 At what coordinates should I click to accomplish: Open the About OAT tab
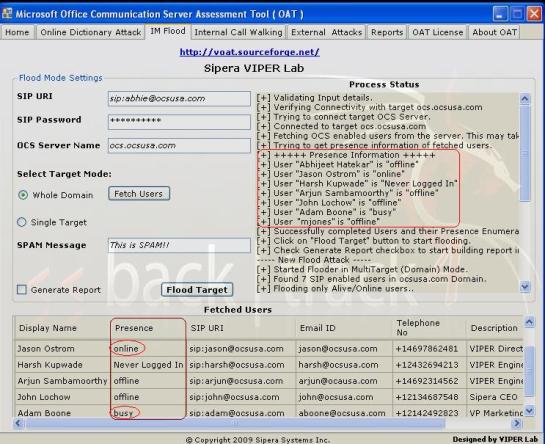tap(494, 32)
